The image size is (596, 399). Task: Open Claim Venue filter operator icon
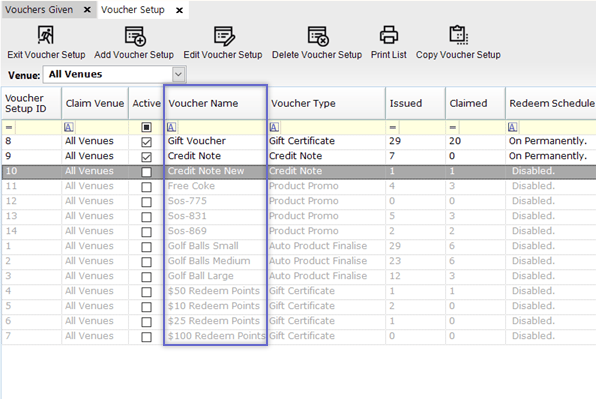click(x=69, y=127)
